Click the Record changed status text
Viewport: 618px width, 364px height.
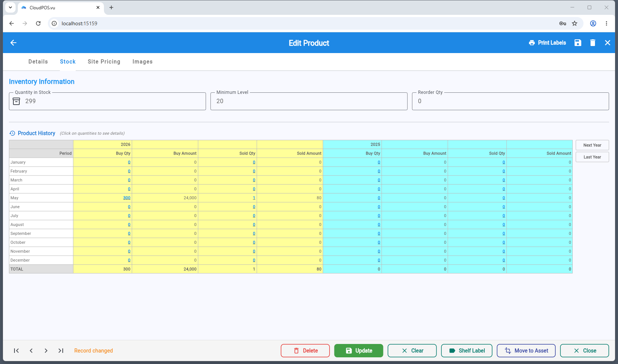coord(94,351)
